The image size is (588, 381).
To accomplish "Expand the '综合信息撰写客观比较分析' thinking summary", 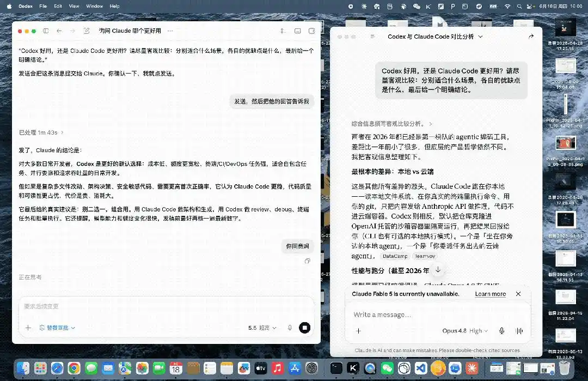I will click(x=392, y=124).
